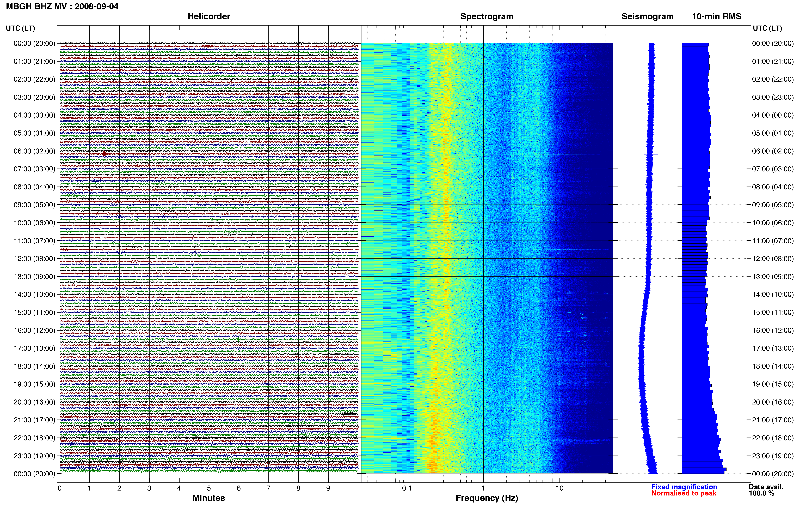Click the left '12:00 (08:00)' time label
The width and height of the screenshot is (812, 508).
click(34, 259)
